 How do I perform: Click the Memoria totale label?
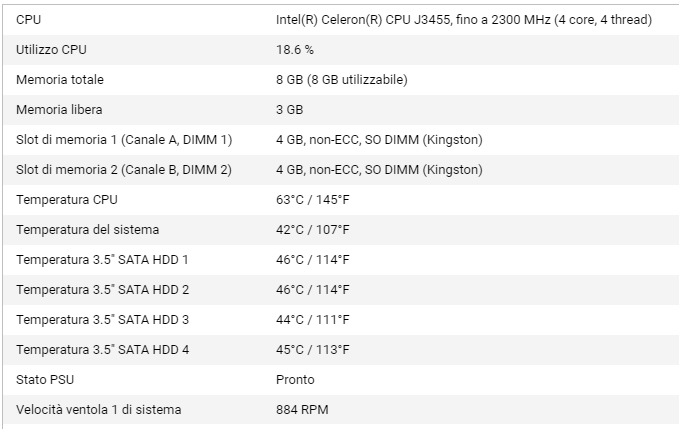[60, 79]
